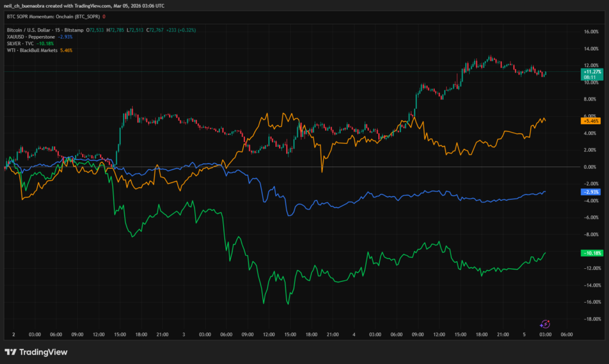The image size is (609, 364).
Task: Click the BTC SOPR value 0 in red
Action: (x=105, y=17)
